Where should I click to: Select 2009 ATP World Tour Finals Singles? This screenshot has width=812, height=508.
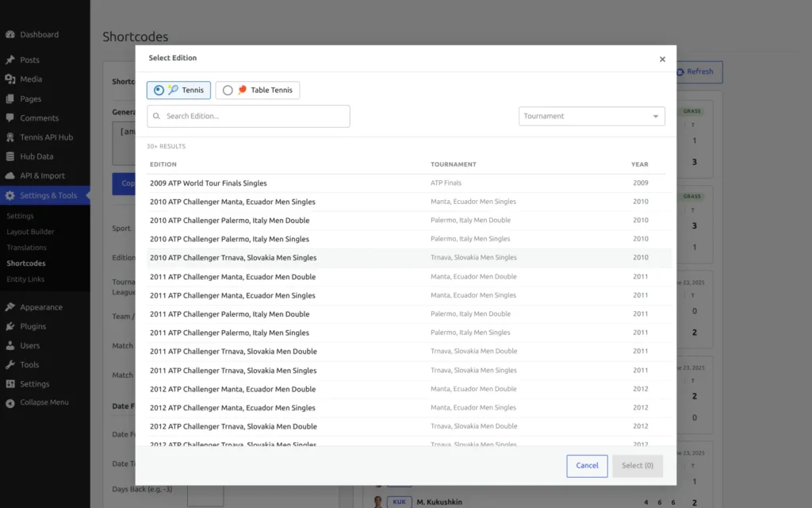coord(409,183)
